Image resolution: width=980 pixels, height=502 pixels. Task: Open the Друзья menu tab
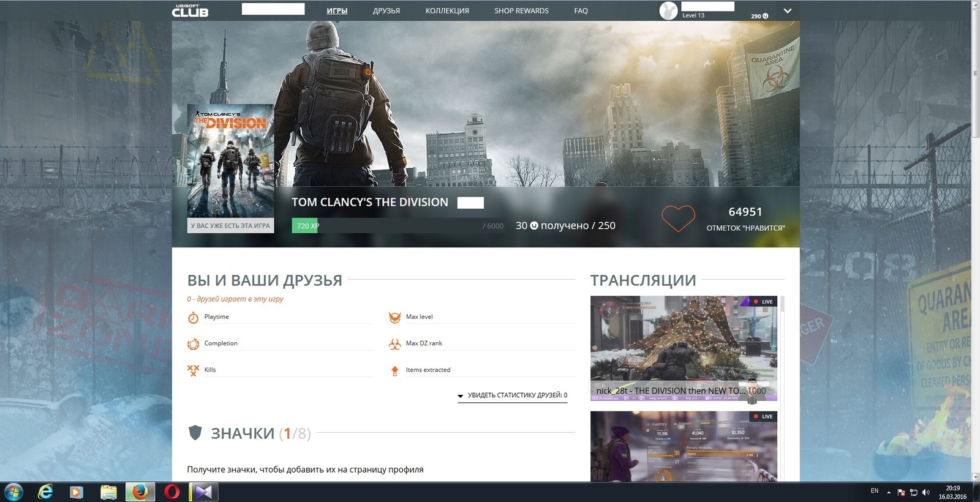(x=386, y=11)
